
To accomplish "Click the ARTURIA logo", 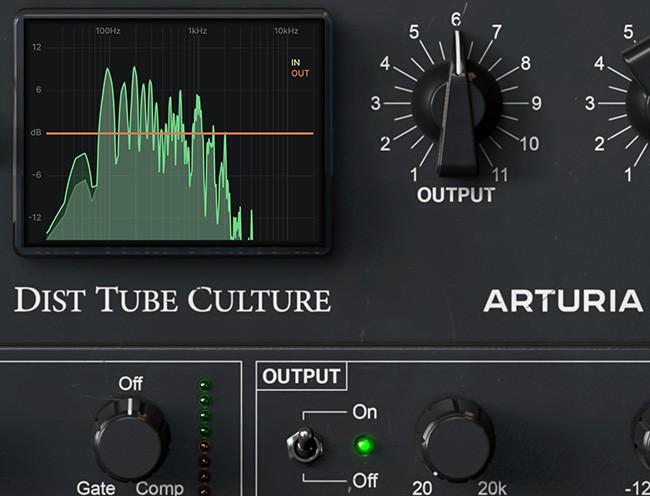I will coord(563,301).
